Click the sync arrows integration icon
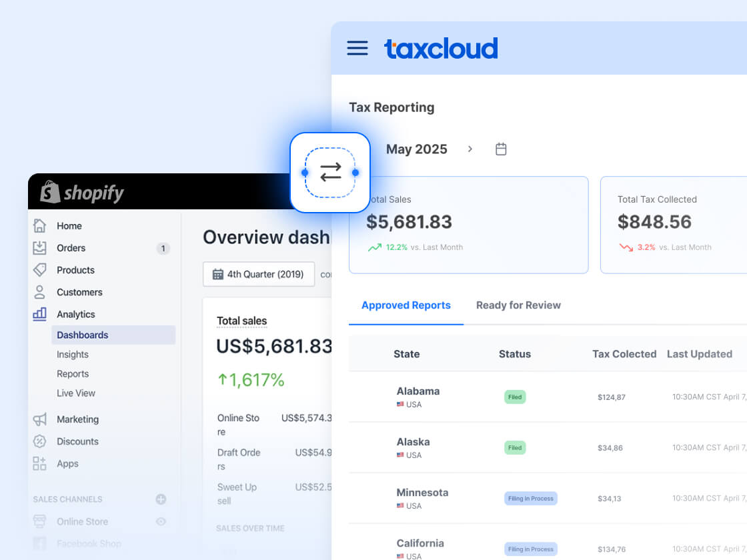This screenshot has width=747, height=560. coord(330,173)
